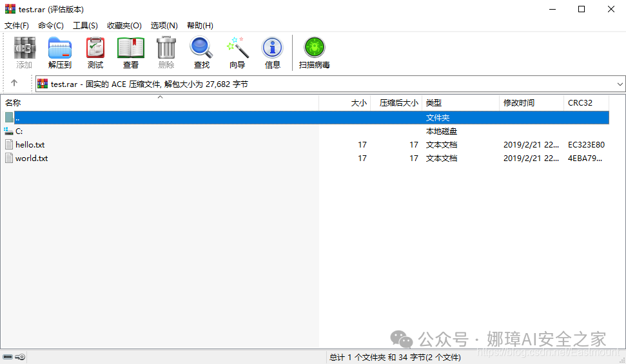Start the virus scan (扫描病毒) icon

pos(315,48)
